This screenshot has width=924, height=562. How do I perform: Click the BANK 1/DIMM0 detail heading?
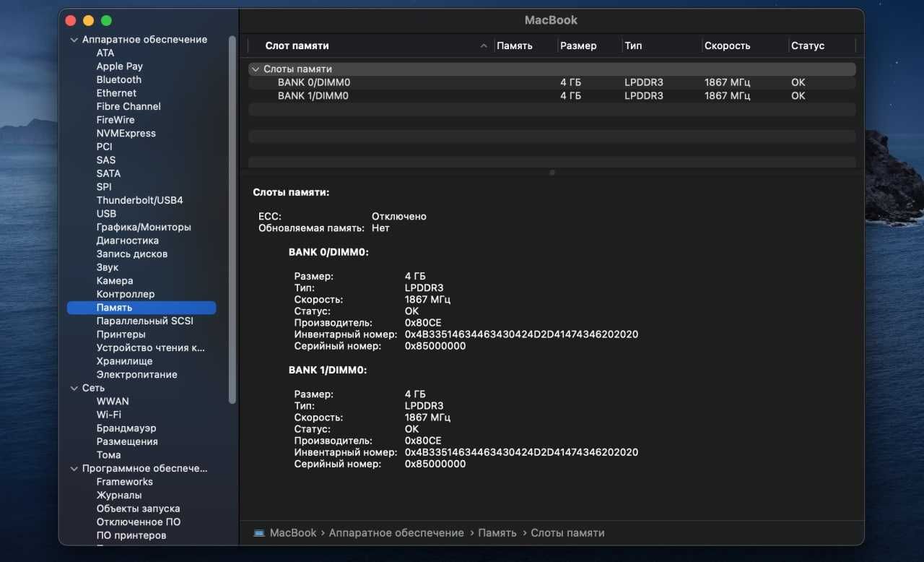[328, 370]
